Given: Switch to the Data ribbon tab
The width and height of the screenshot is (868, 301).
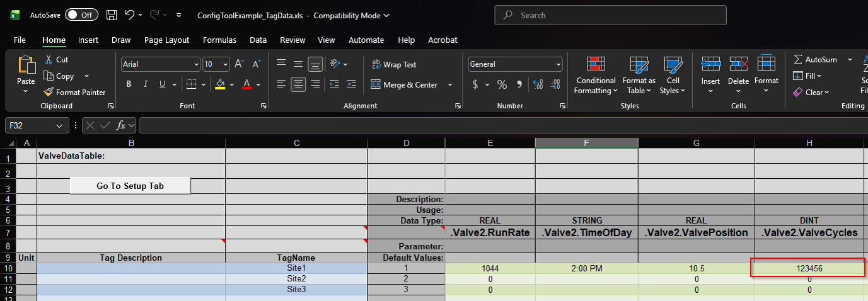Looking at the screenshot, I should point(258,40).
